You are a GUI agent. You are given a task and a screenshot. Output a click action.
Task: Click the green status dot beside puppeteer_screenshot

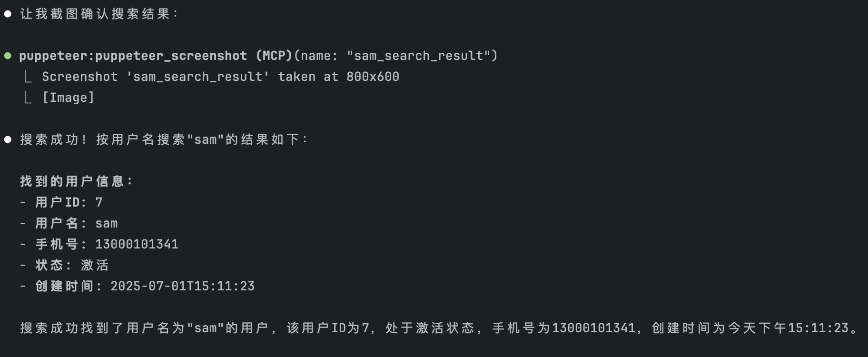pos(8,56)
